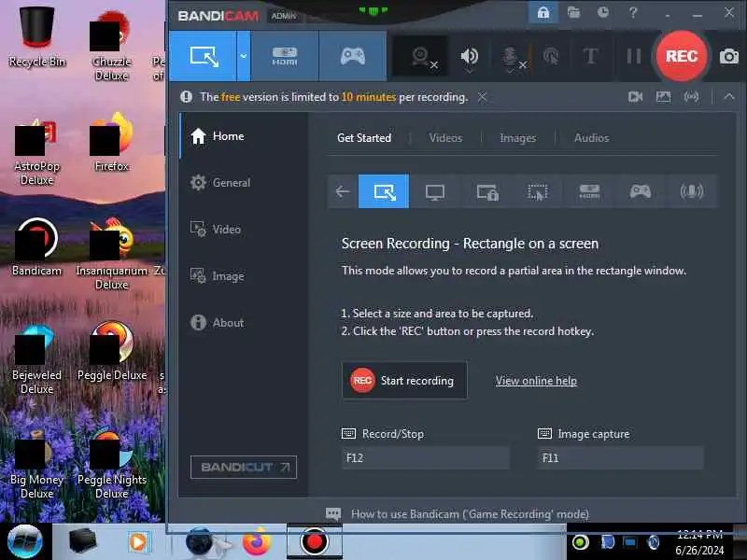Open the scheduled recording clock icon
The image size is (747, 560).
[x=603, y=12]
